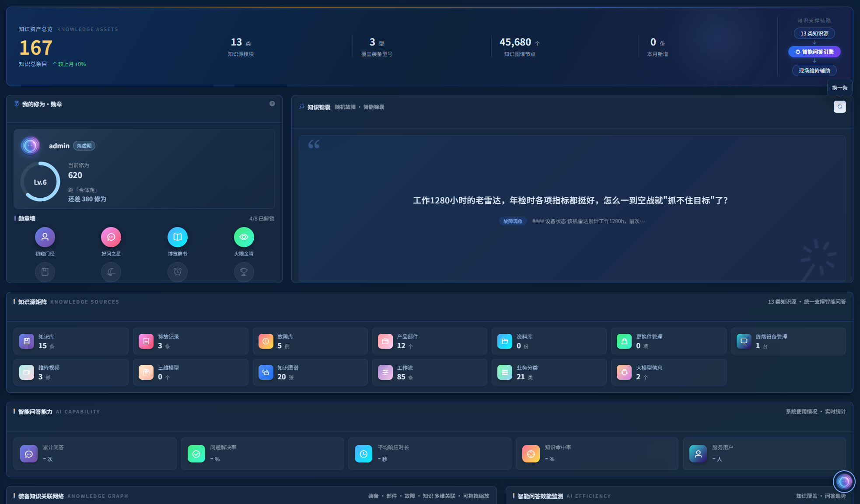
Task: Click the 业务分类 21 count
Action: coord(521,377)
